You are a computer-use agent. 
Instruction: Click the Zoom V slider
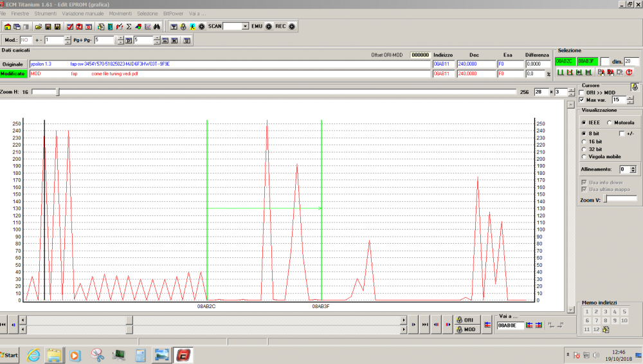pyautogui.click(x=605, y=199)
